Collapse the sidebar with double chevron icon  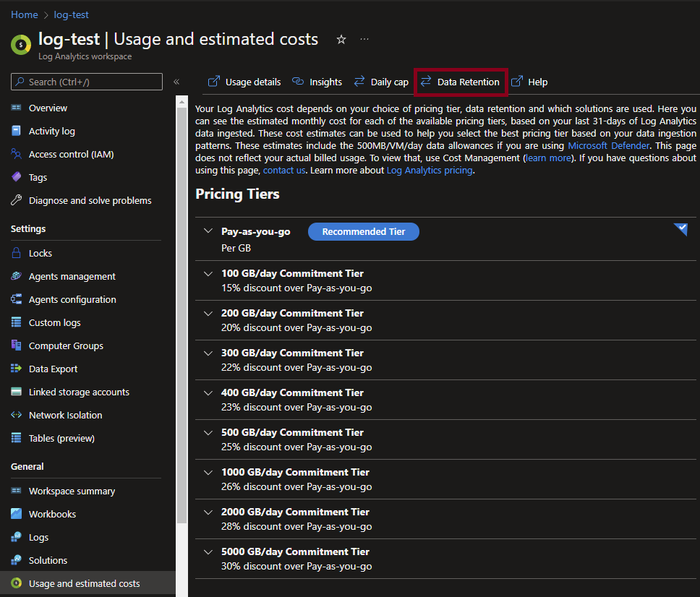pyautogui.click(x=176, y=82)
